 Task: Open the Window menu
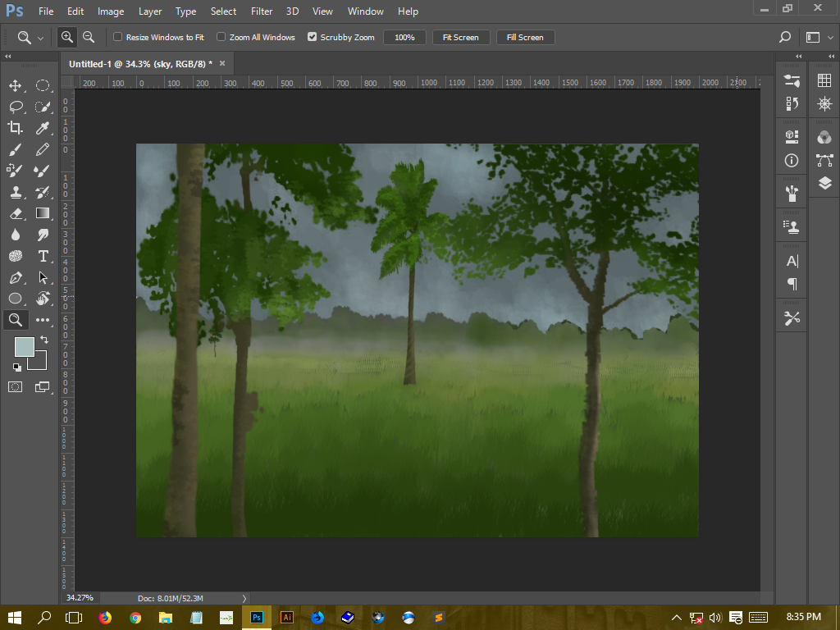pos(365,11)
